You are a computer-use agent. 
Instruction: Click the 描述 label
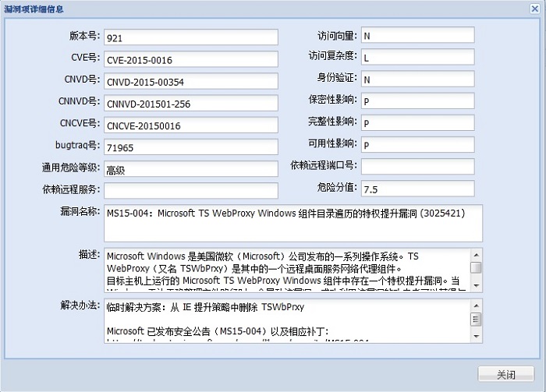click(x=90, y=254)
